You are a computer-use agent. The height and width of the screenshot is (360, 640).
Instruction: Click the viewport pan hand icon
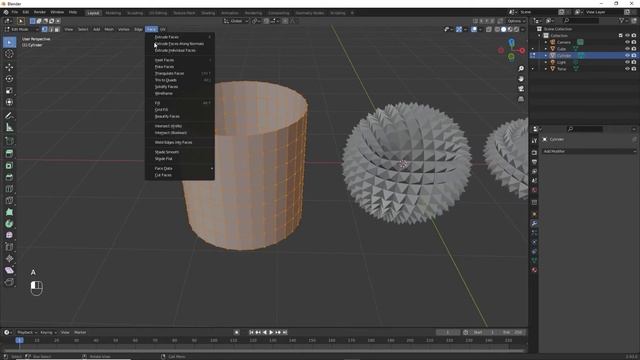521,79
